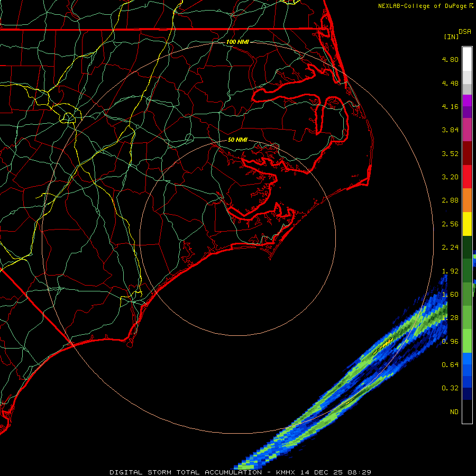The image size is (476, 476).
Task: Click the 2.24 legend value
Action: (x=450, y=248)
